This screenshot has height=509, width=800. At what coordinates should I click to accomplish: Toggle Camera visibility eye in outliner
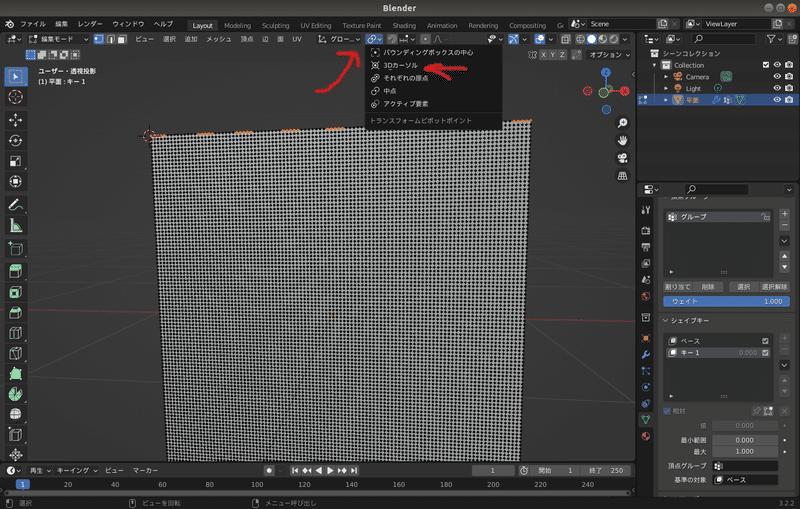pos(777,77)
